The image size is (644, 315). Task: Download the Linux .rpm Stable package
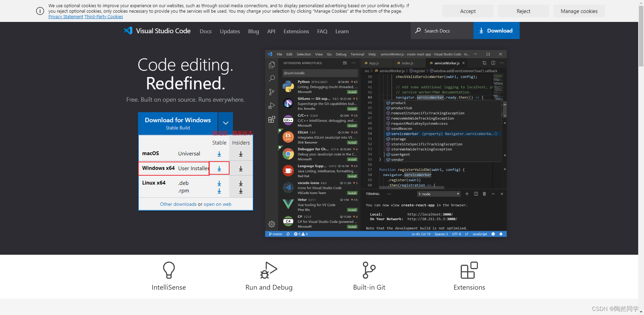(219, 191)
